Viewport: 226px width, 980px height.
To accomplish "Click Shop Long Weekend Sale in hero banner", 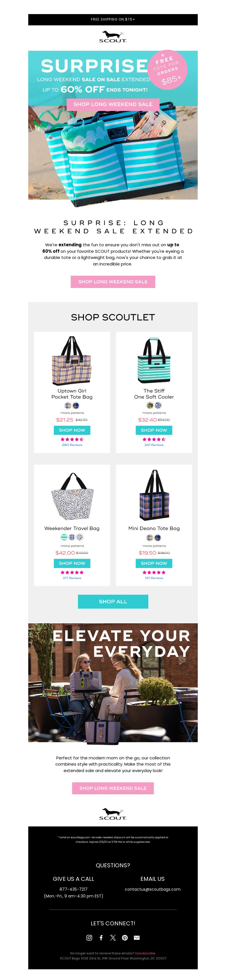I will coord(113,104).
